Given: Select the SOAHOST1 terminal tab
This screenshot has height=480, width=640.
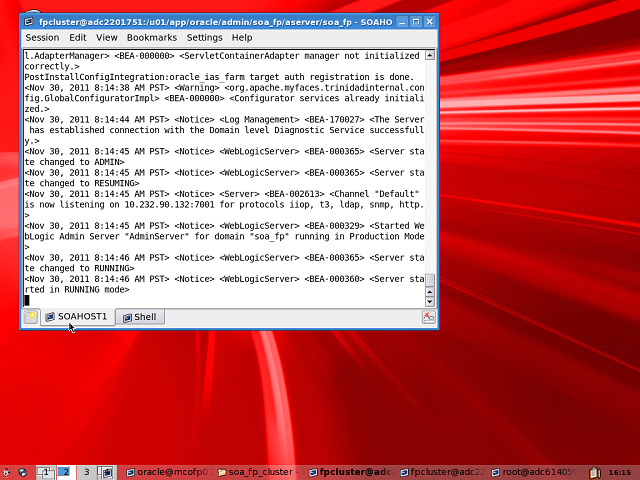Looking at the screenshot, I should pos(76,317).
